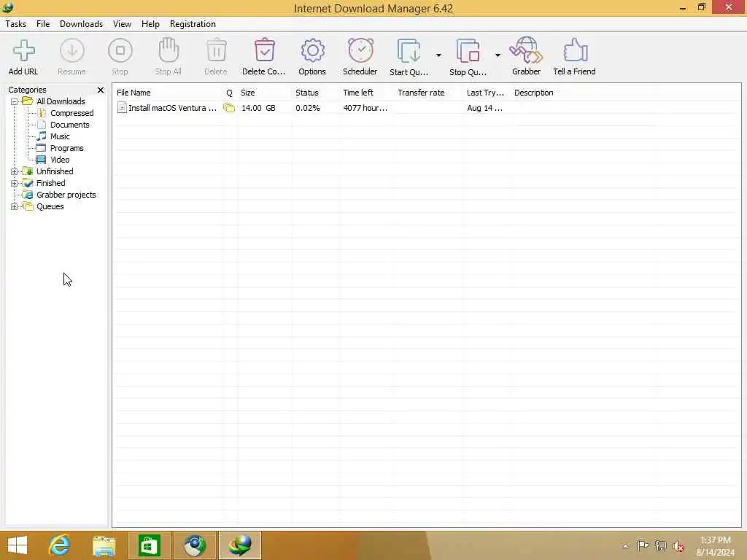Click the muted volume tray icon
This screenshot has height=560, width=747.
(x=678, y=546)
